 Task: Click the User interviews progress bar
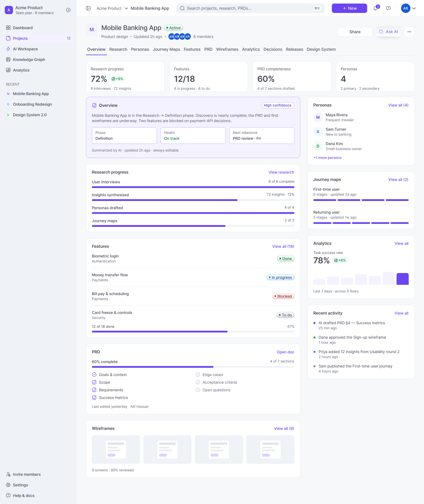point(193,187)
